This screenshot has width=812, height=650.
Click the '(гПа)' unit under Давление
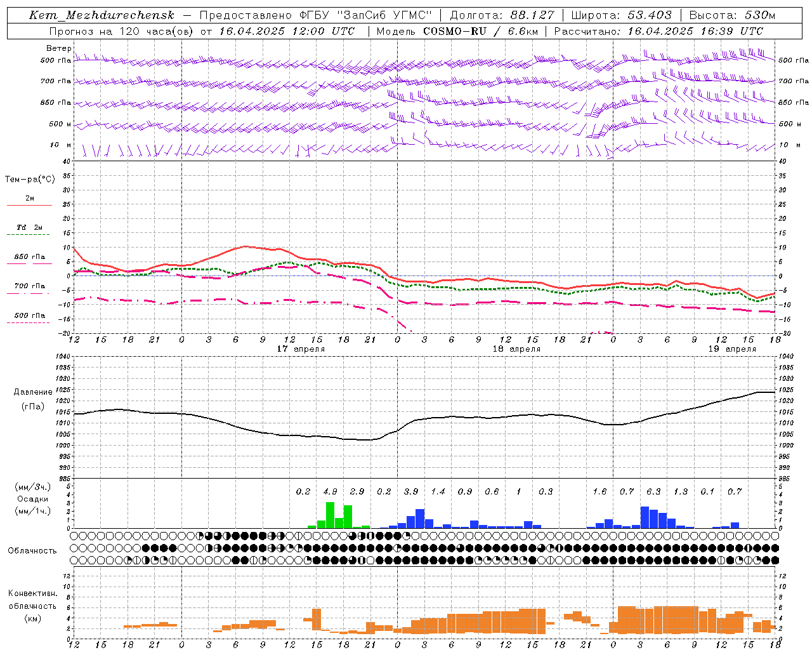click(33, 407)
